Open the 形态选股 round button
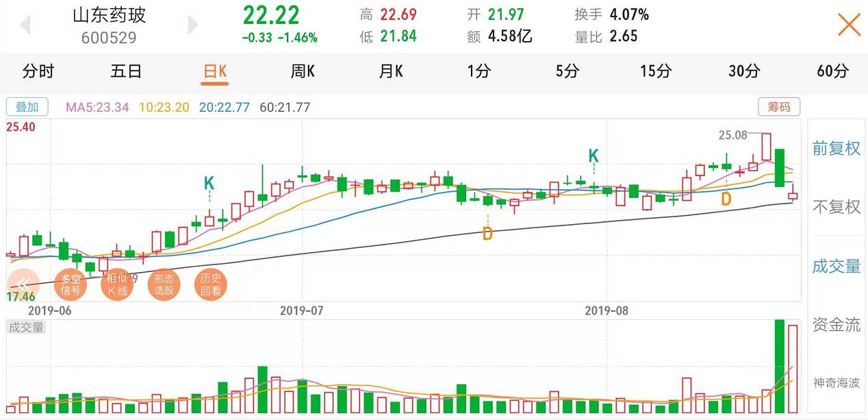The height and width of the screenshot is (420, 868). click(164, 284)
